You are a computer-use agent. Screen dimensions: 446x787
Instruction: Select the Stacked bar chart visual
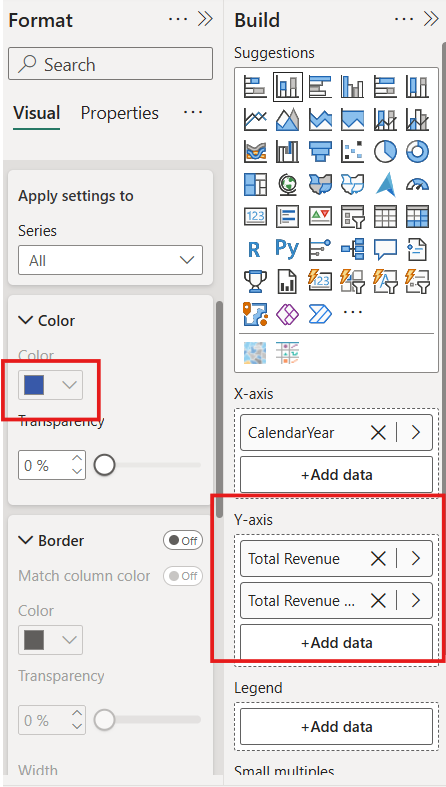point(255,86)
